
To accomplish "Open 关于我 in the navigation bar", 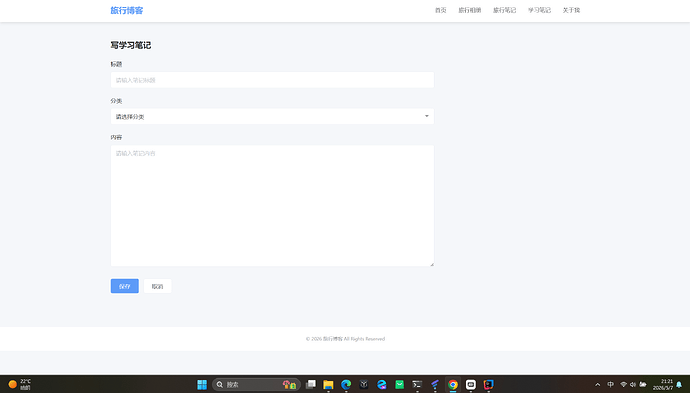I will coord(571,10).
